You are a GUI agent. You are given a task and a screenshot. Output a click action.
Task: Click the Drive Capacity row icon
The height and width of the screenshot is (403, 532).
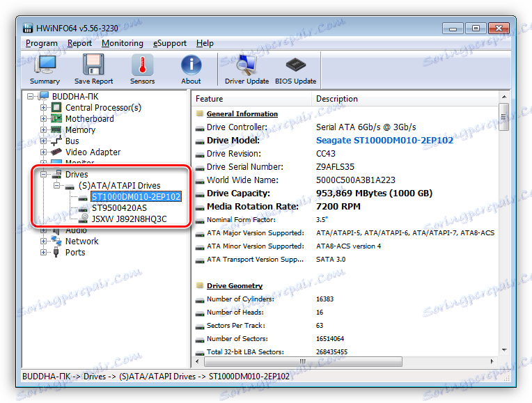(x=200, y=195)
